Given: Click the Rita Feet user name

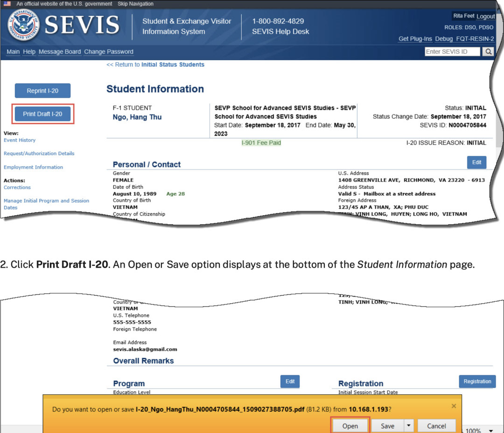Looking at the screenshot, I should 463,16.
